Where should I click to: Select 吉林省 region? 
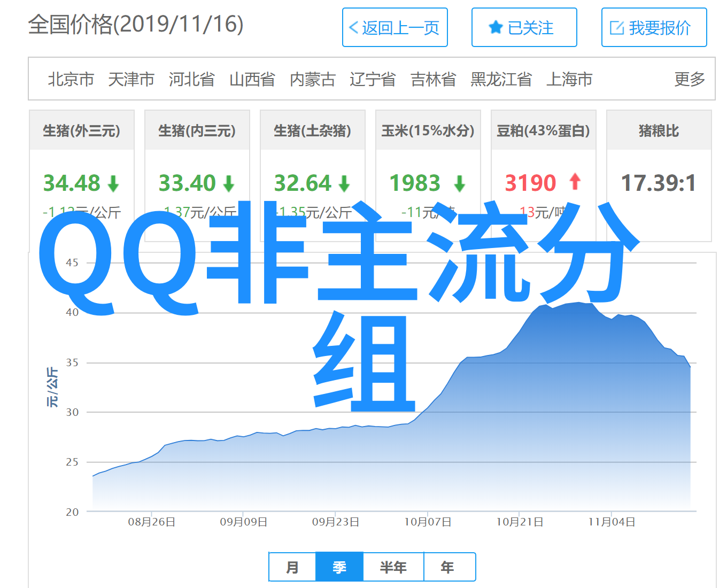434,79
